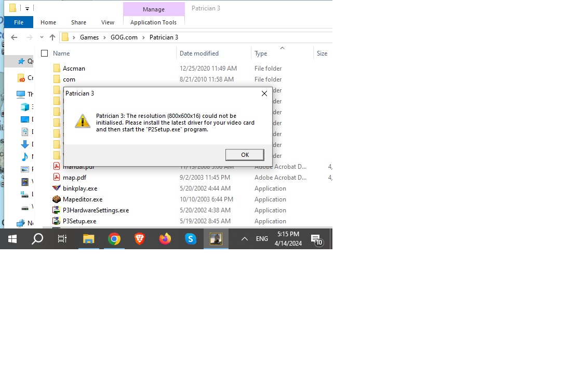Open the Application Tools tab
Screen dimensions: 588x391
153,22
